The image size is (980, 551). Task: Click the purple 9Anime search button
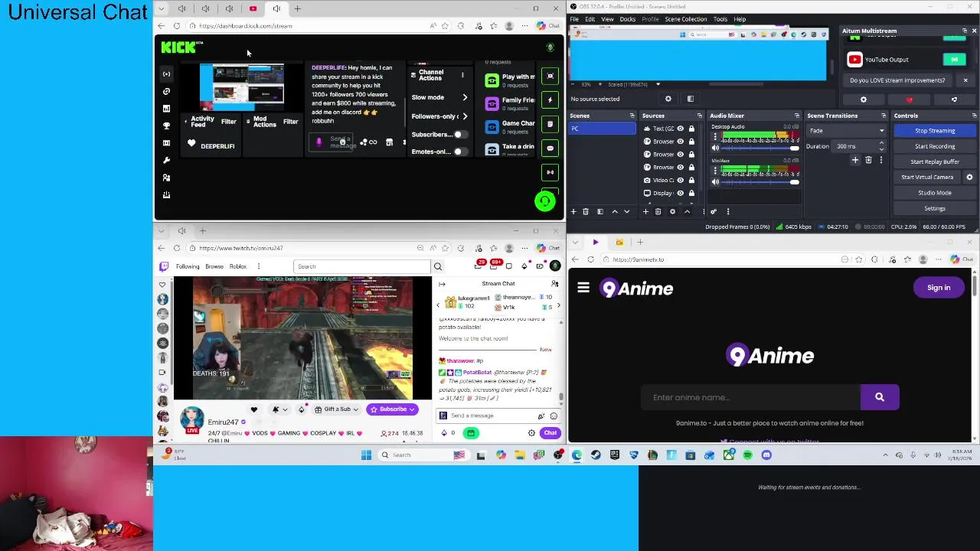pos(880,397)
